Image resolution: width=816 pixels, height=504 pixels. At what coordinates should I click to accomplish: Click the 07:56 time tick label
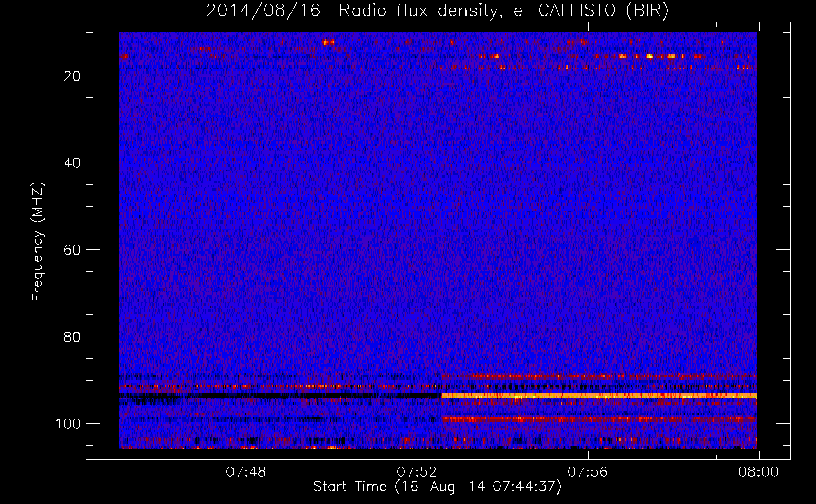coord(588,472)
